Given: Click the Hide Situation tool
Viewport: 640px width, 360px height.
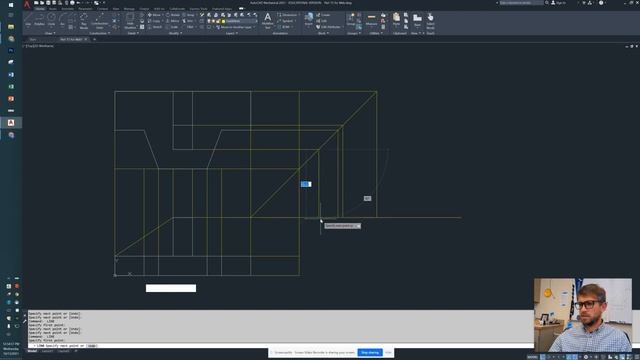Looking at the screenshot, I should pyautogui.click(x=130, y=20).
